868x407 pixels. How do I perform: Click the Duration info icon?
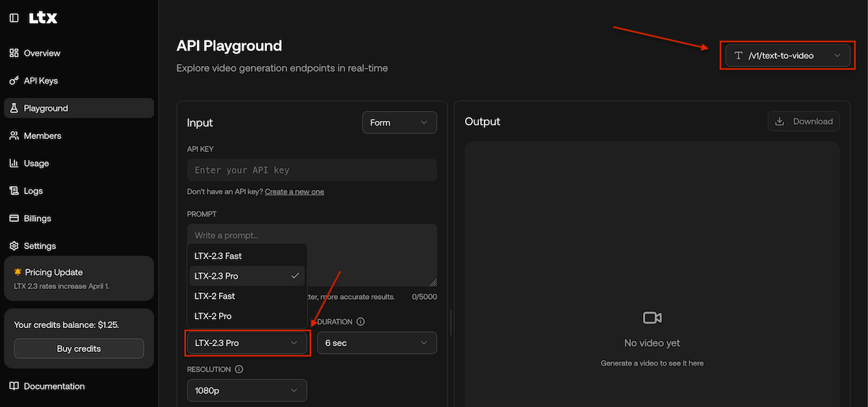point(360,322)
